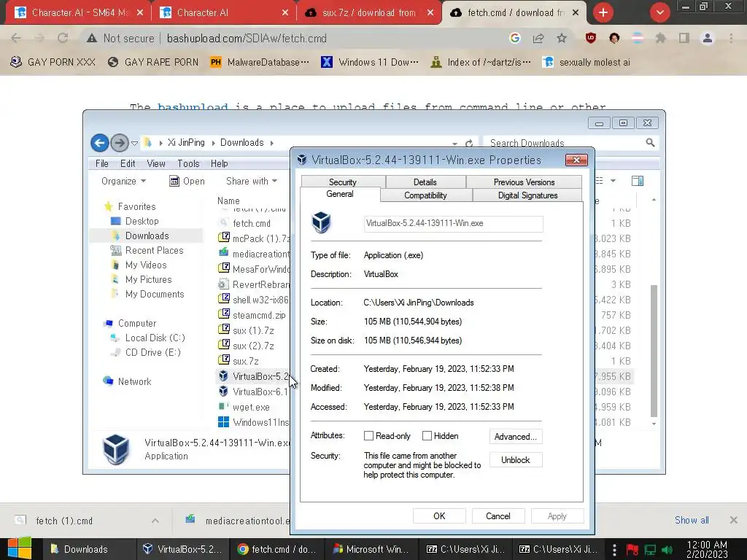Image resolution: width=747 pixels, height=560 pixels.
Task: Open the Tools menu in Explorer
Action: 189,163
